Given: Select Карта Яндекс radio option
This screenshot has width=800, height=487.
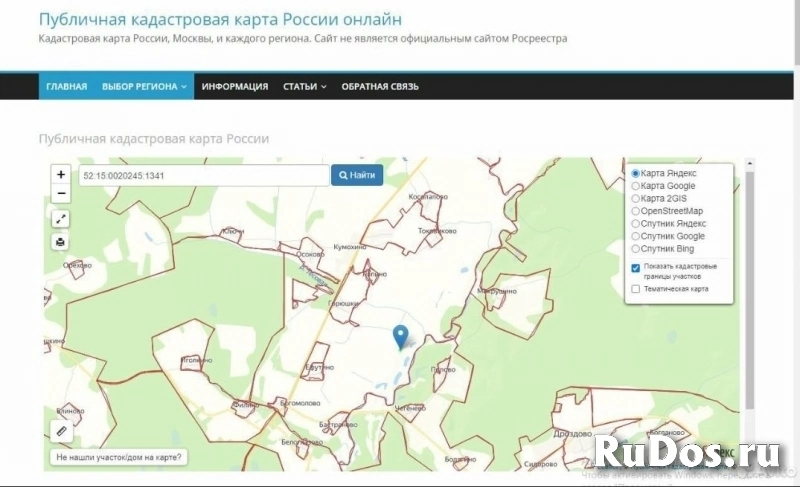Looking at the screenshot, I should point(636,173).
